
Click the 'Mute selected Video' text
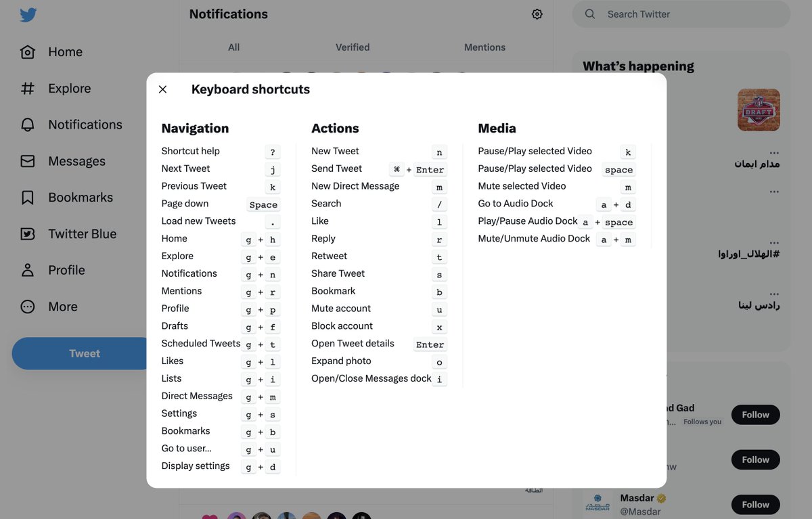pyautogui.click(x=522, y=186)
